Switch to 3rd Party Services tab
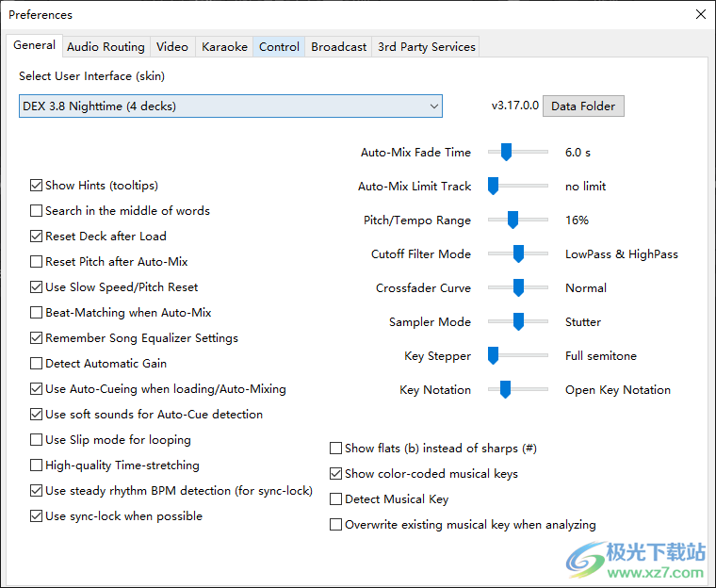 click(x=426, y=46)
